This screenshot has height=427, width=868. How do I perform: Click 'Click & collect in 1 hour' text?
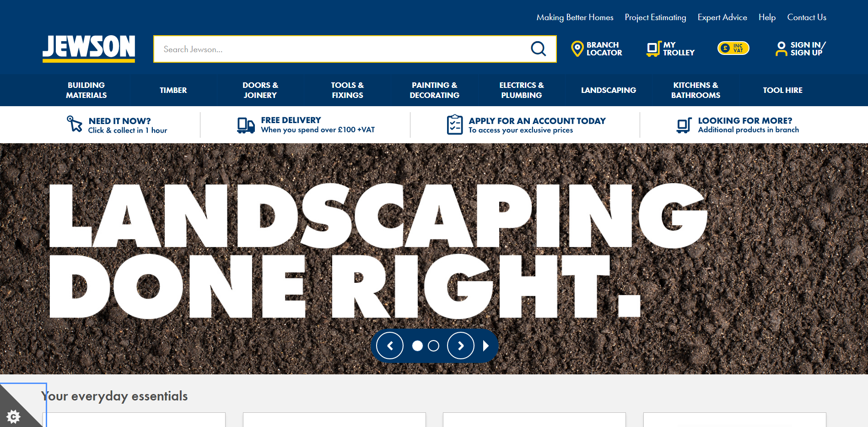coord(128,130)
